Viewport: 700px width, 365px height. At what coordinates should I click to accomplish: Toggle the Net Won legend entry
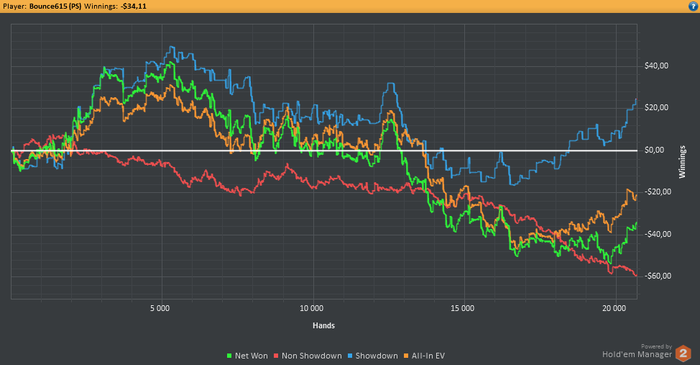point(247,356)
